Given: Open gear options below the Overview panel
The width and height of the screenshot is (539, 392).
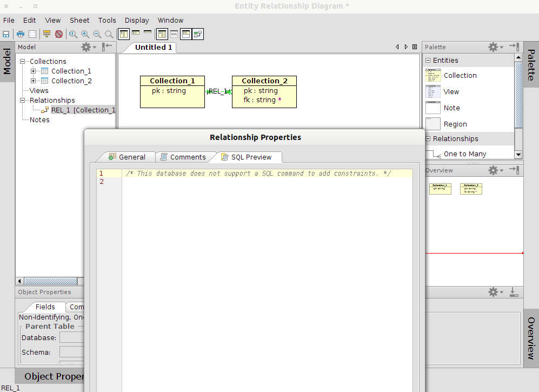Looking at the screenshot, I should point(496,293).
